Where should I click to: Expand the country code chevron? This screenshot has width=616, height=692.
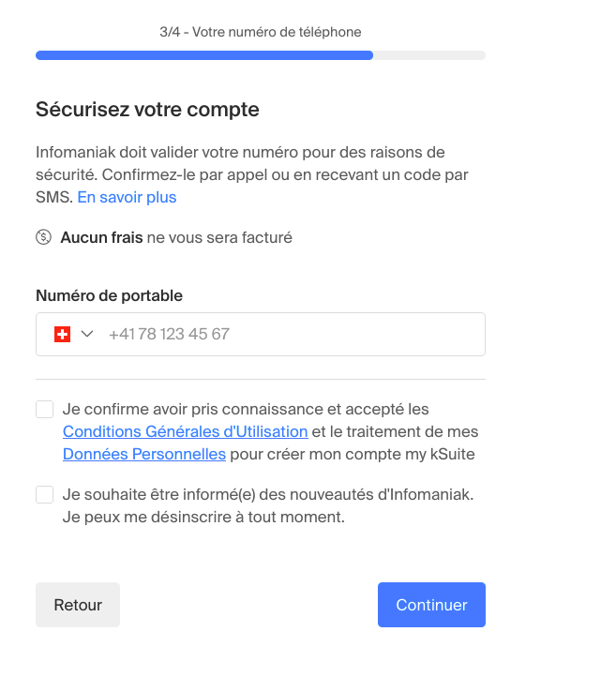[88, 334]
